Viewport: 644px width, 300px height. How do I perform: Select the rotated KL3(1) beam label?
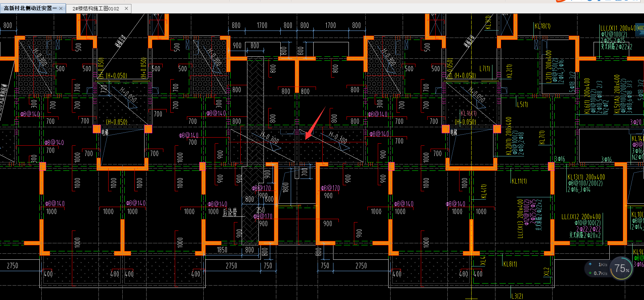pos(488,22)
